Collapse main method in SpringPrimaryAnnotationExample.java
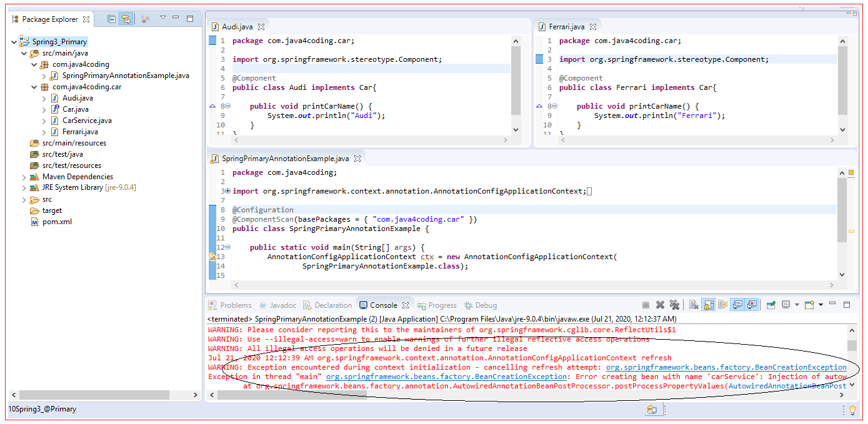The width and height of the screenshot is (868, 424). (x=227, y=247)
